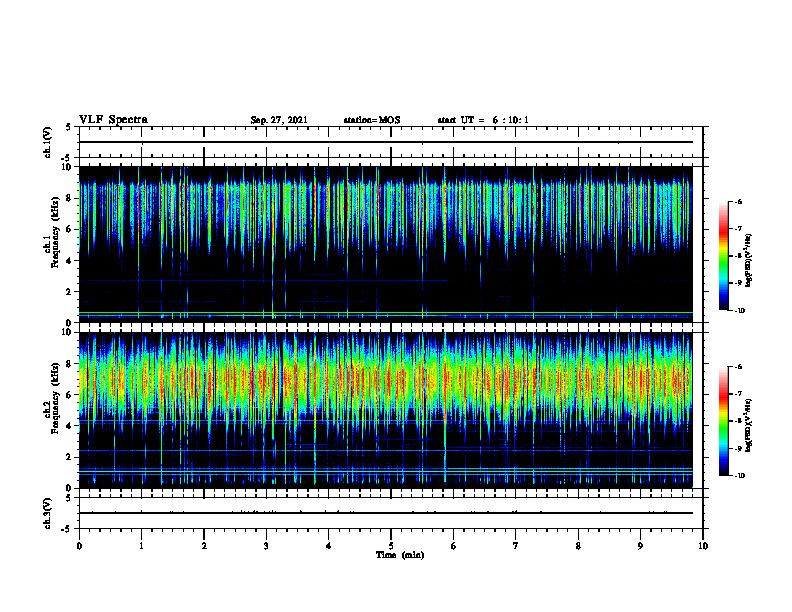Click the ch.1 spectrogram color bar
This screenshot has width=792, height=612.
tap(724, 256)
